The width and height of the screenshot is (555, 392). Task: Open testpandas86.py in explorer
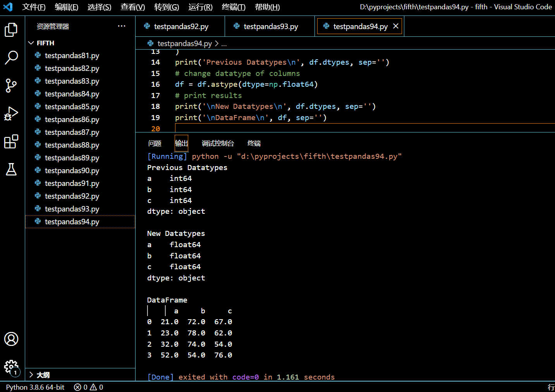[x=80, y=119]
